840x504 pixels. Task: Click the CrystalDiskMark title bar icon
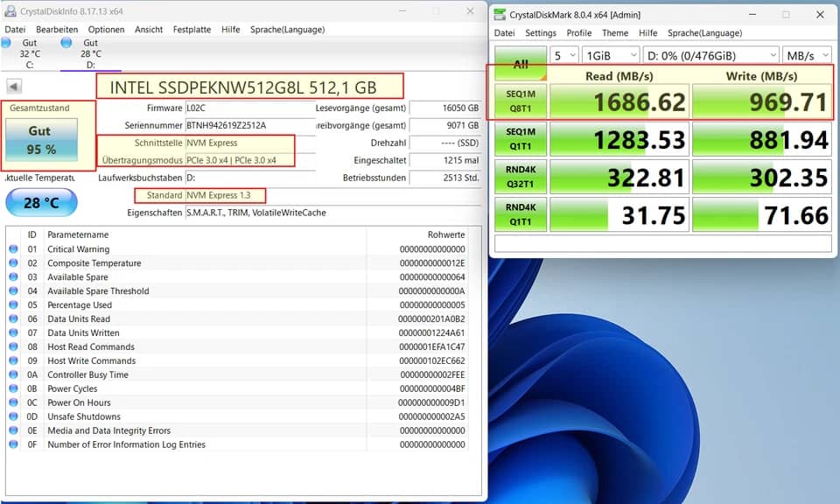pos(500,15)
